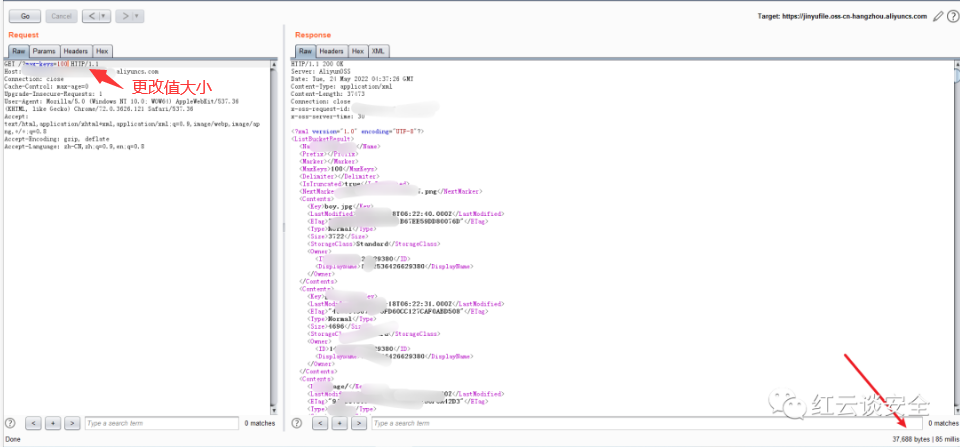Viewport: 960px width, 447px height.
Task: Switch to response XML tab
Action: click(379, 50)
